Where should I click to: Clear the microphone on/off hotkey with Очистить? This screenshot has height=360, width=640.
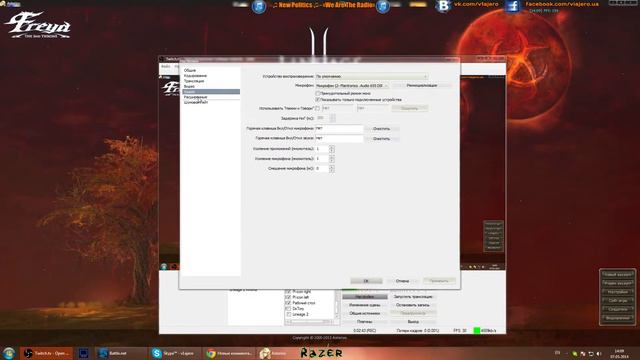382,129
